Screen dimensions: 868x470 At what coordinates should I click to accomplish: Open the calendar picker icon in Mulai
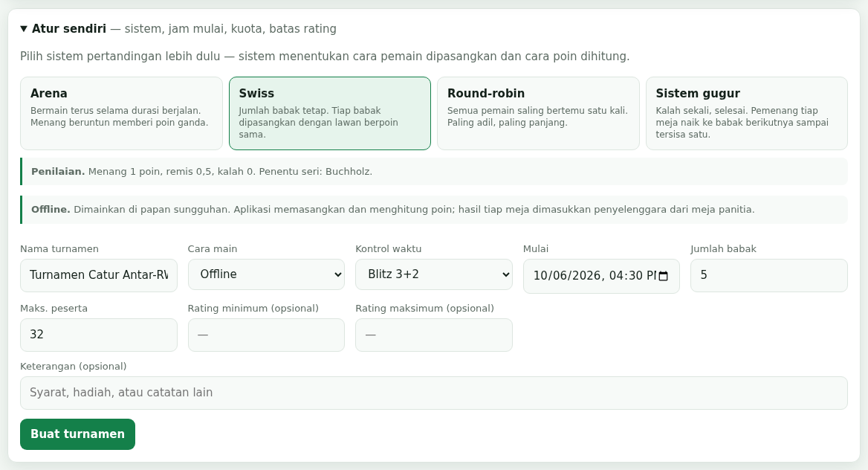coord(663,276)
